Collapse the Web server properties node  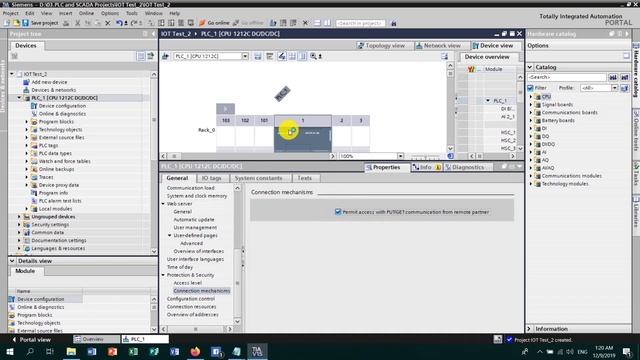[x=163, y=204]
